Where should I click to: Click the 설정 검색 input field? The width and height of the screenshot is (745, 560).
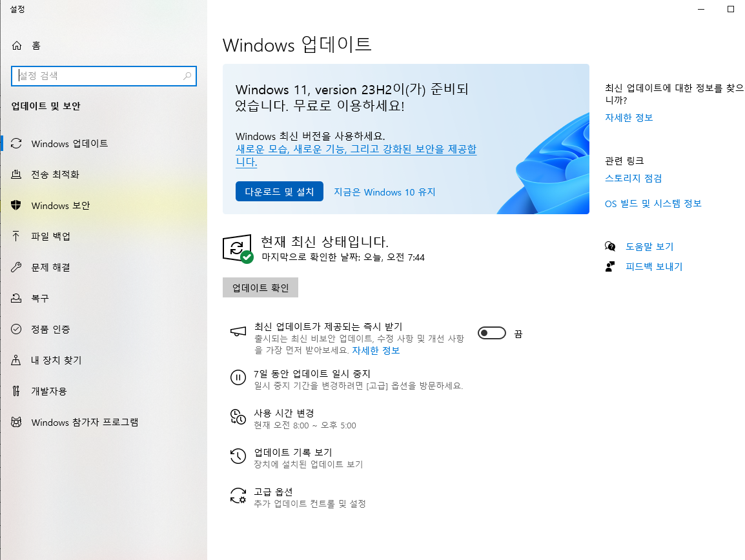103,76
